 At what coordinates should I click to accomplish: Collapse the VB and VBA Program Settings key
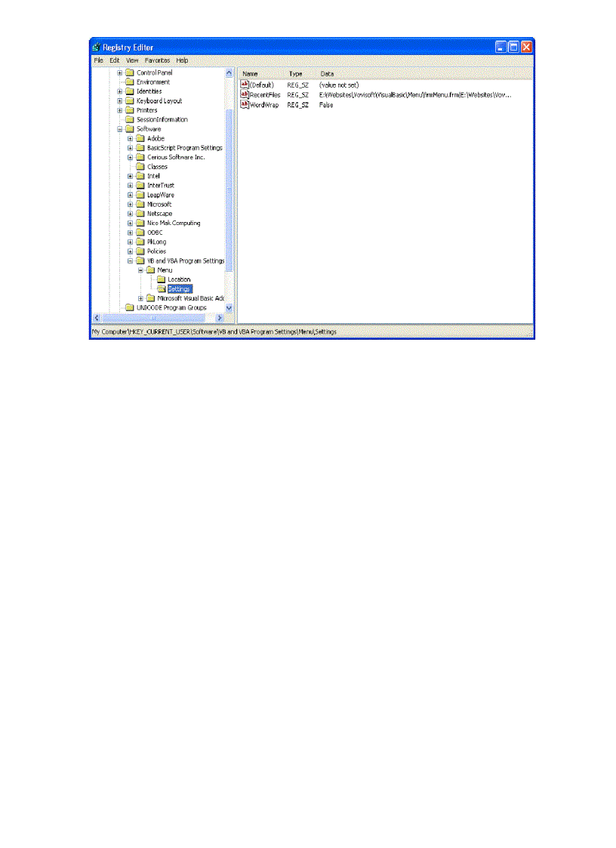[130, 261]
